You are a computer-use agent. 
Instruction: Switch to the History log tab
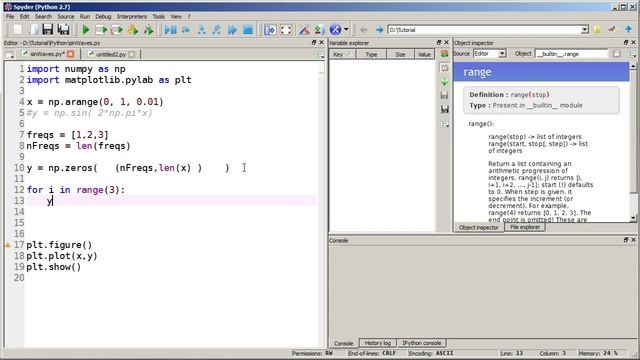378,343
